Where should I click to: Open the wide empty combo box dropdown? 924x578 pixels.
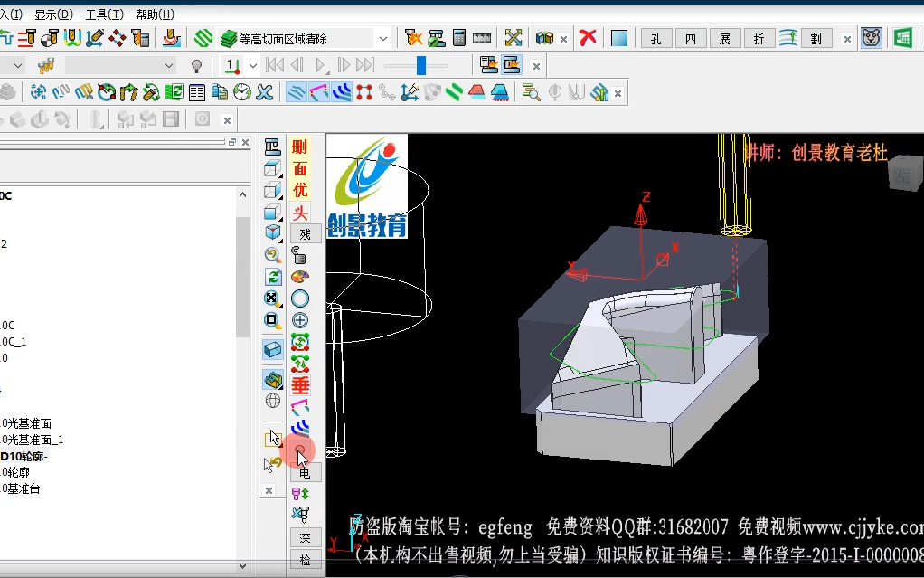pos(169,65)
